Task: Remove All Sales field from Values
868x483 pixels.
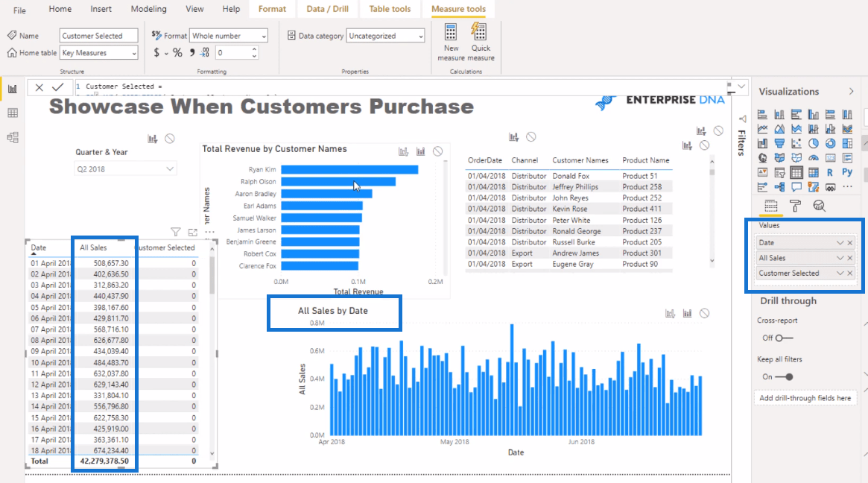Action: 849,258
